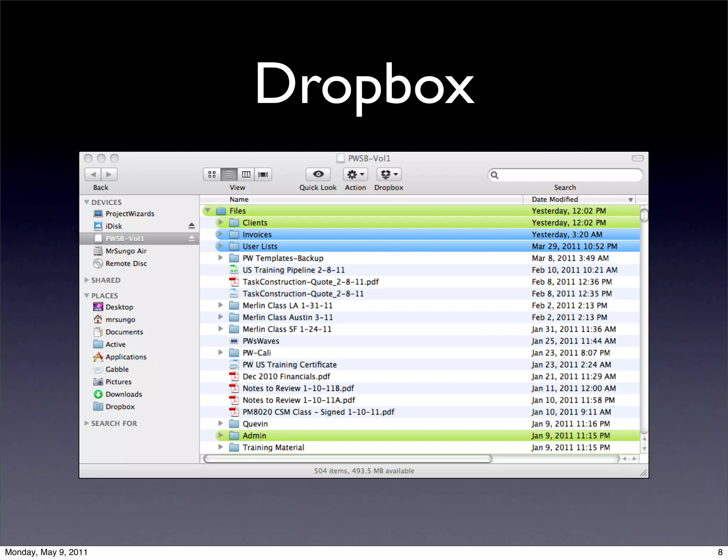Viewport: 728px width, 560px height.
Task: Select the PM8020 CSM Class Signed PDF icon
Action: coord(234,412)
